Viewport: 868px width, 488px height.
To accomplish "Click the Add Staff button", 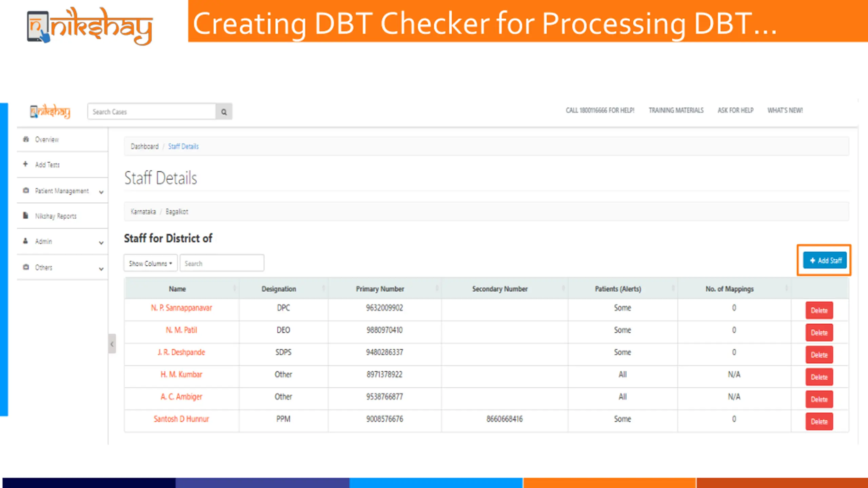I will 825,260.
